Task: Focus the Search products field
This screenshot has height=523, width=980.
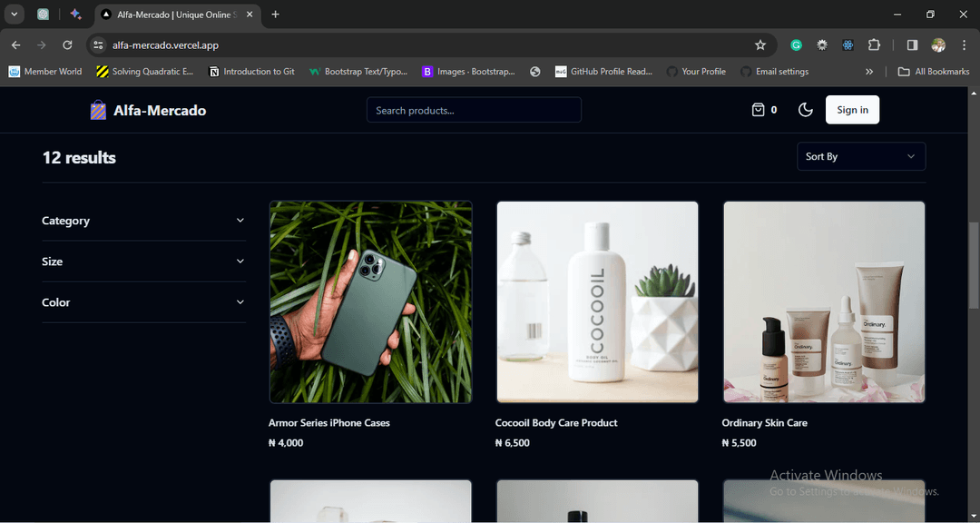Action: [x=474, y=110]
